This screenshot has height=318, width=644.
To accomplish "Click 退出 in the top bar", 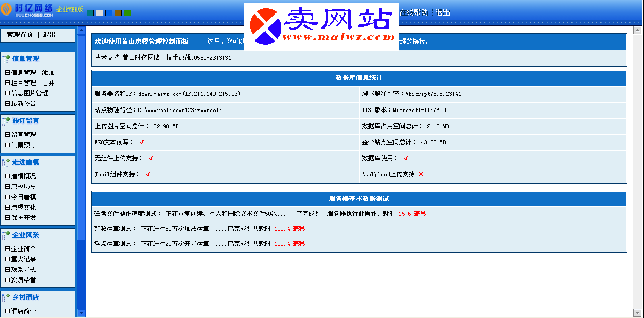I will tap(442, 12).
